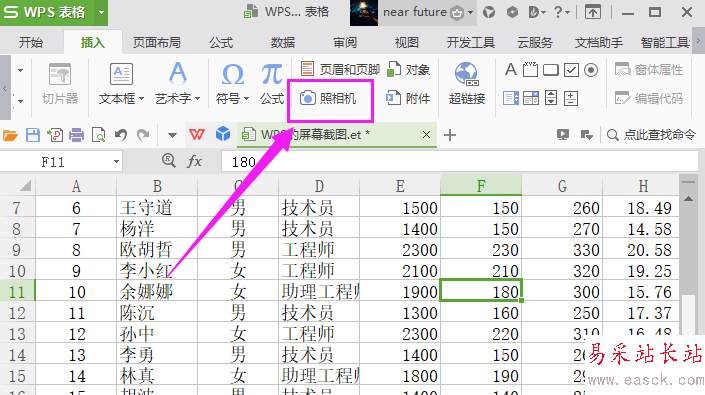This screenshot has width=705, height=395.
Task: Open the help question mark dropdown
Action: [x=562, y=12]
